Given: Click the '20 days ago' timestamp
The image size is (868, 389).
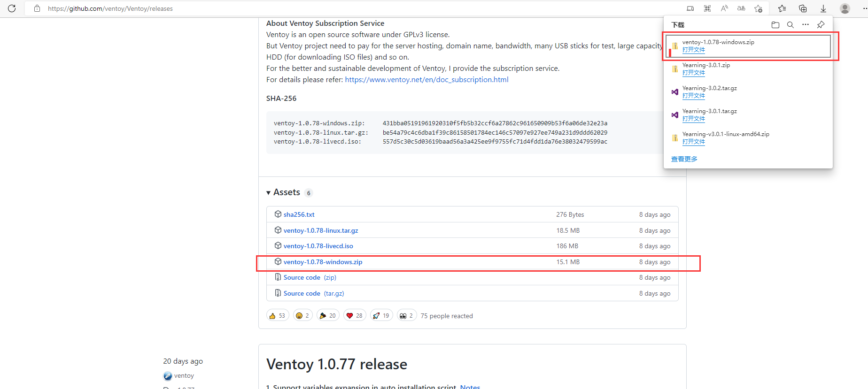Looking at the screenshot, I should [183, 361].
